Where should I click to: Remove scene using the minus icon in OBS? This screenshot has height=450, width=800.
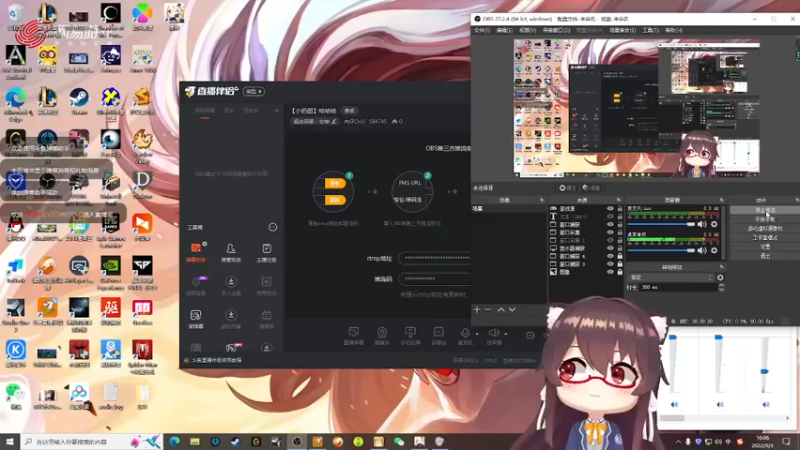(x=488, y=309)
